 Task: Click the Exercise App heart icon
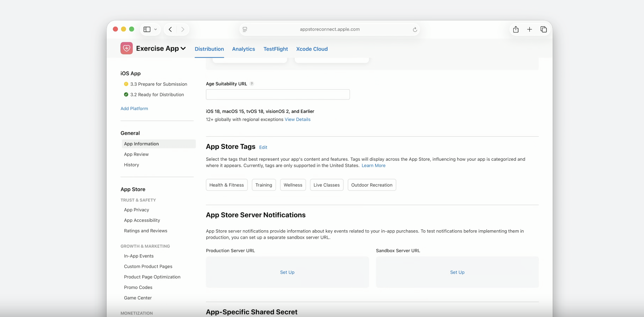pos(127,48)
